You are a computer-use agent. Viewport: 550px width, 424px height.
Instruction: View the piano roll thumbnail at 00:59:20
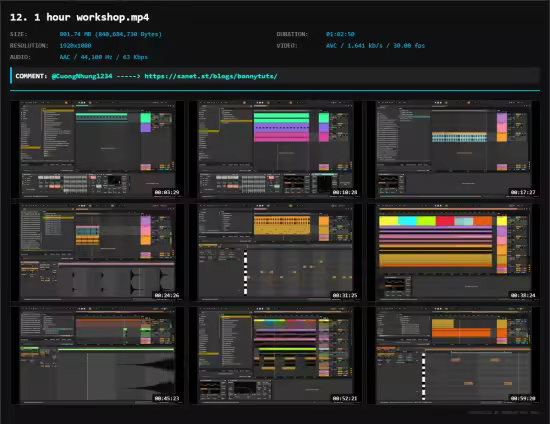tap(454, 356)
